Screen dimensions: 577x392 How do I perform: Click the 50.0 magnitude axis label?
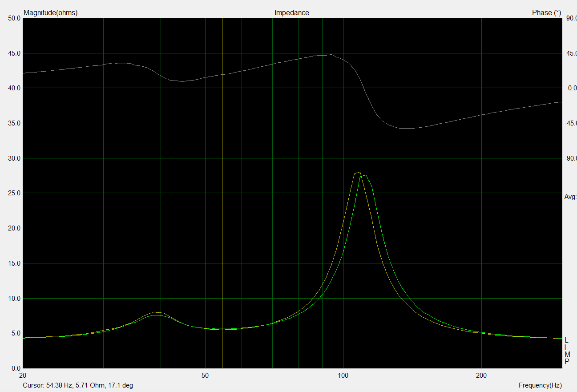point(14,18)
